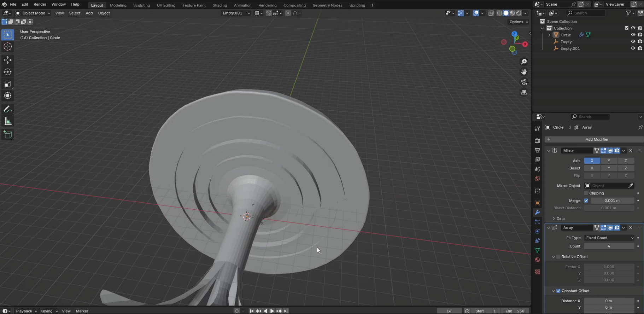Click the Add Modifier button
Image resolution: width=644 pixels, height=314 pixels.
(594, 140)
